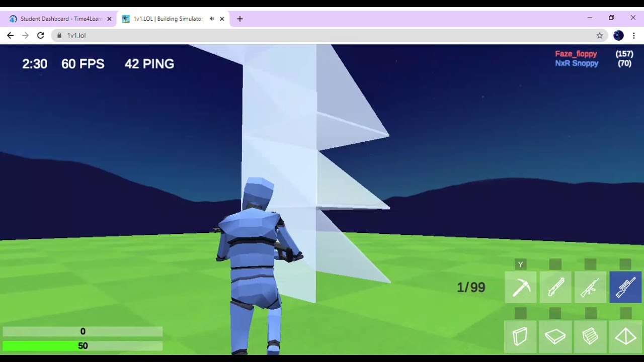Click the score (157)
644x362 pixels.
click(x=624, y=54)
